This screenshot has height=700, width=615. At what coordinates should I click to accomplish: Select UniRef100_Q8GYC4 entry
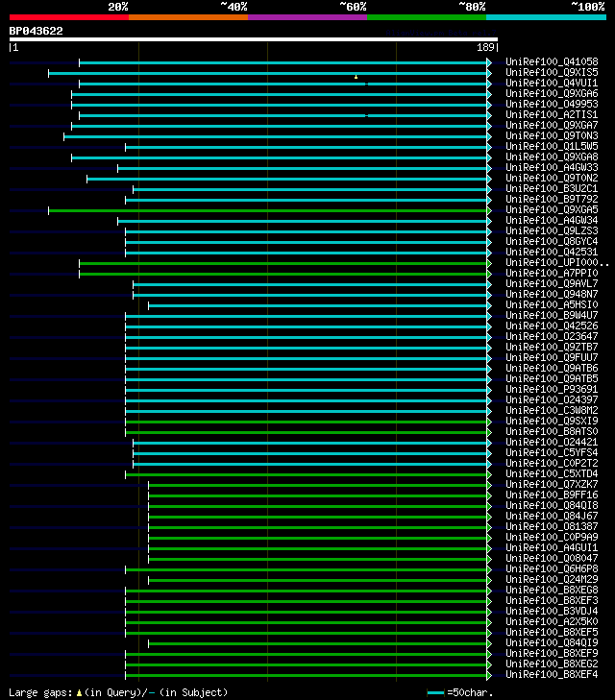pos(552,242)
